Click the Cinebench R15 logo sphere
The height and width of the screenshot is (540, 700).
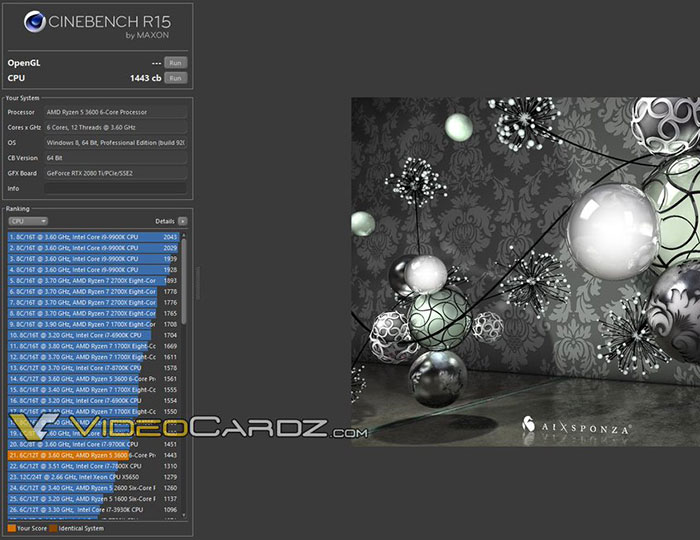pyautogui.click(x=35, y=22)
